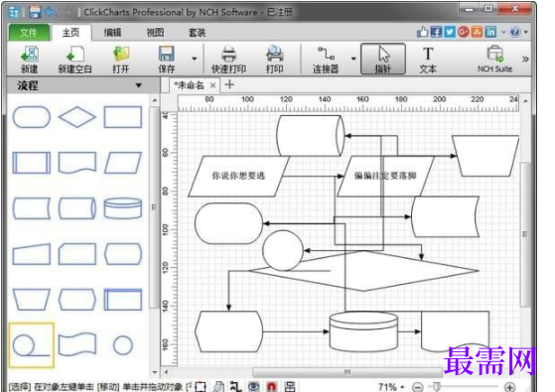Viewport: 555px width, 392px height.
Task: Open a file with the 打开 icon
Action: point(121,60)
